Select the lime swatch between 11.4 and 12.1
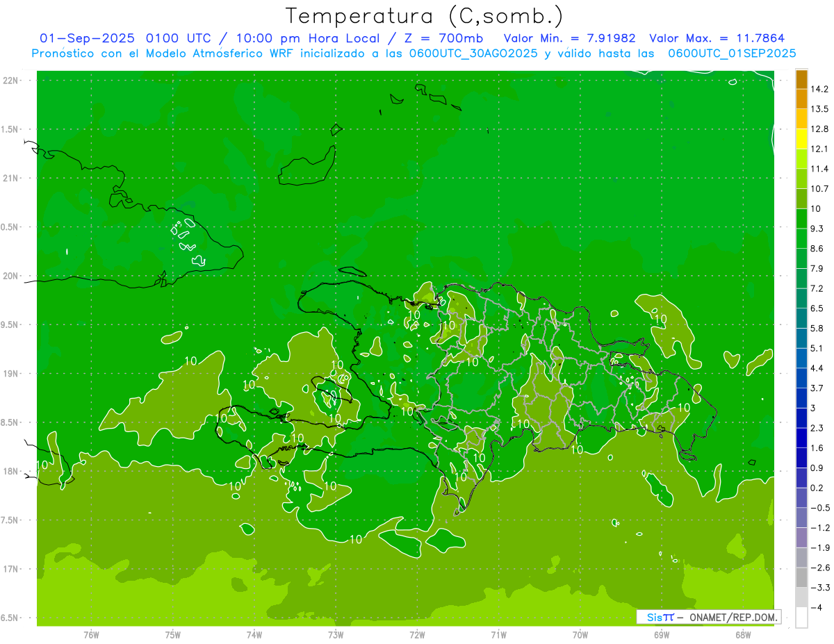The height and width of the screenshot is (644, 834). 801,158
